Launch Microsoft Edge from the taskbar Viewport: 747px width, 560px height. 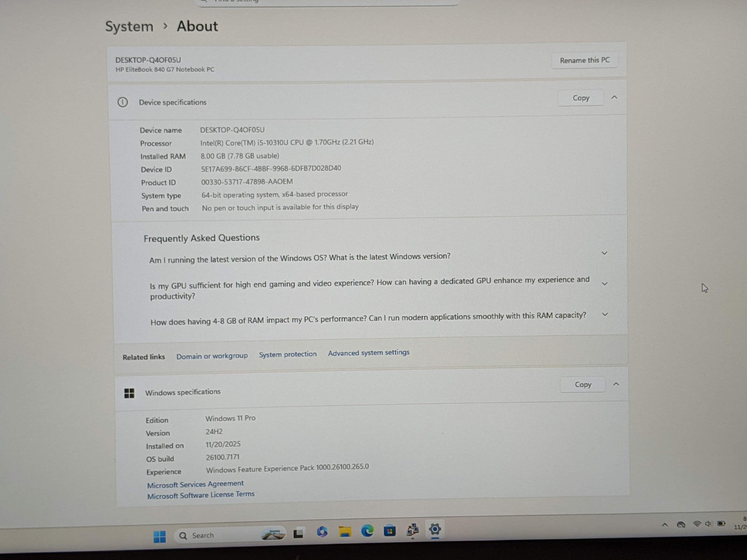click(x=367, y=531)
